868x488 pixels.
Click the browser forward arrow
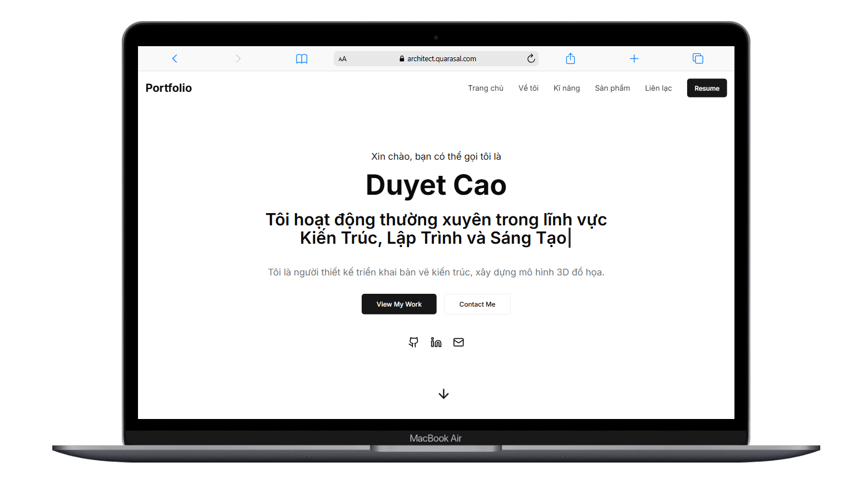(238, 58)
